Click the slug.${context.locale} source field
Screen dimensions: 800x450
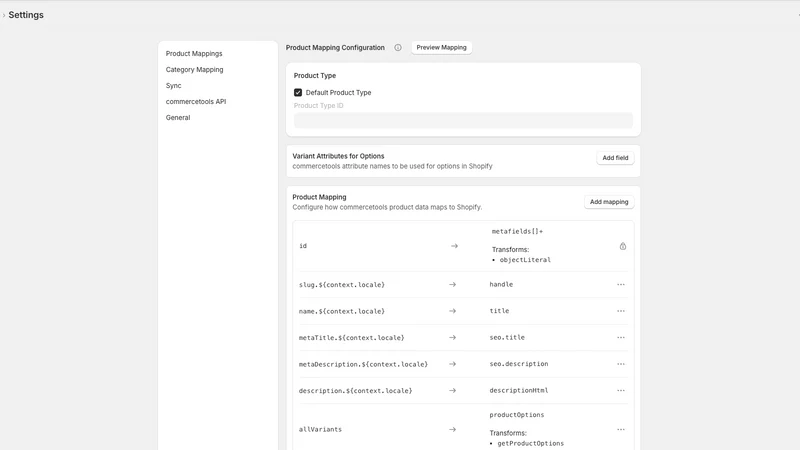(342, 285)
